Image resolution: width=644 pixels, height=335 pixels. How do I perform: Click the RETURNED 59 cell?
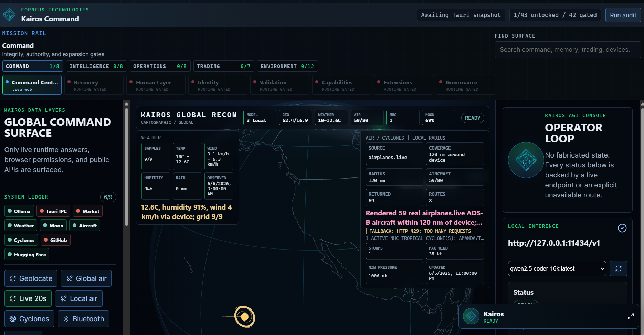coord(394,197)
